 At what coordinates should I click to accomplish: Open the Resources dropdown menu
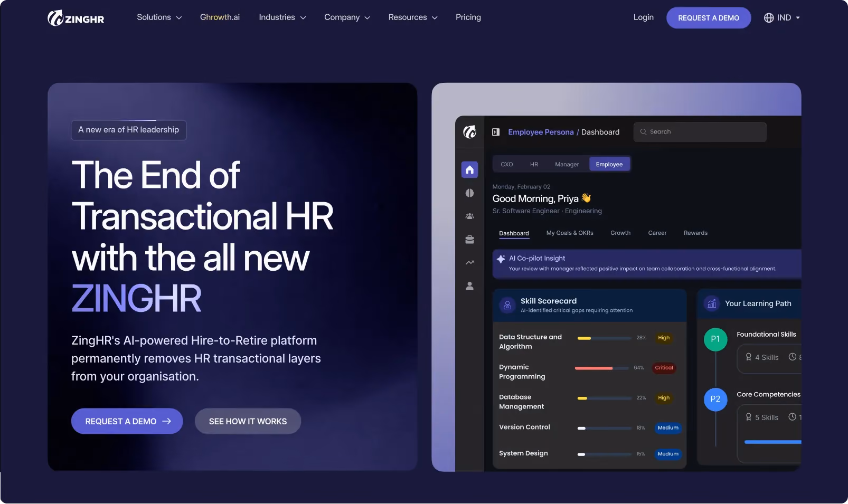coord(413,17)
